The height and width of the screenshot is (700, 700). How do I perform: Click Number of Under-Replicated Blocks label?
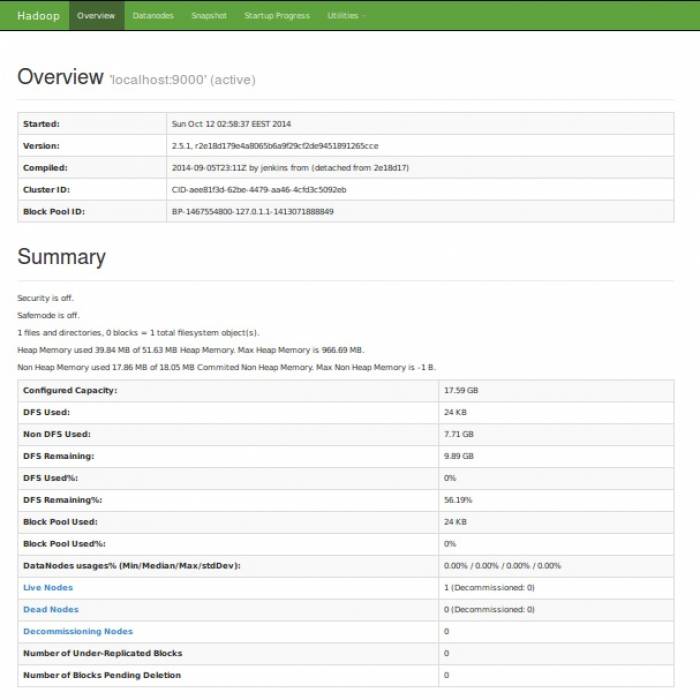(x=103, y=653)
